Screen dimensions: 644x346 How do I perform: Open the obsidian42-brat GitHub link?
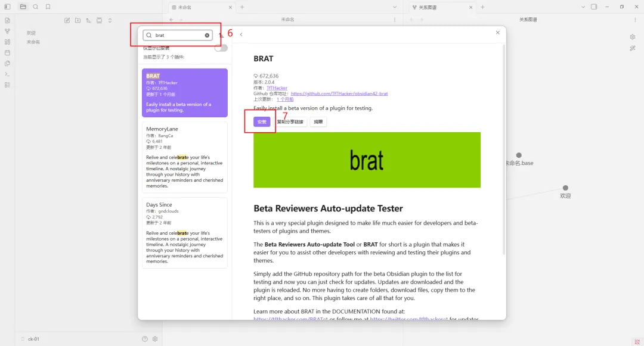tap(339, 93)
